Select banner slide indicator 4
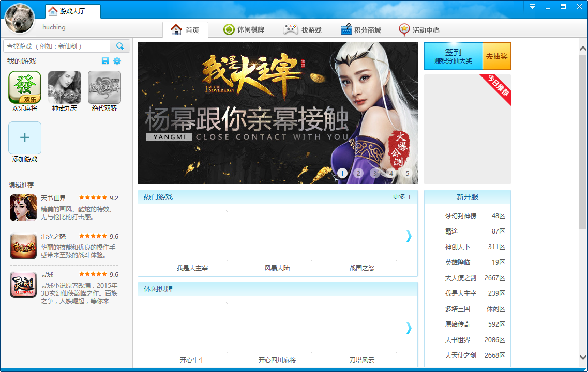 [391, 173]
